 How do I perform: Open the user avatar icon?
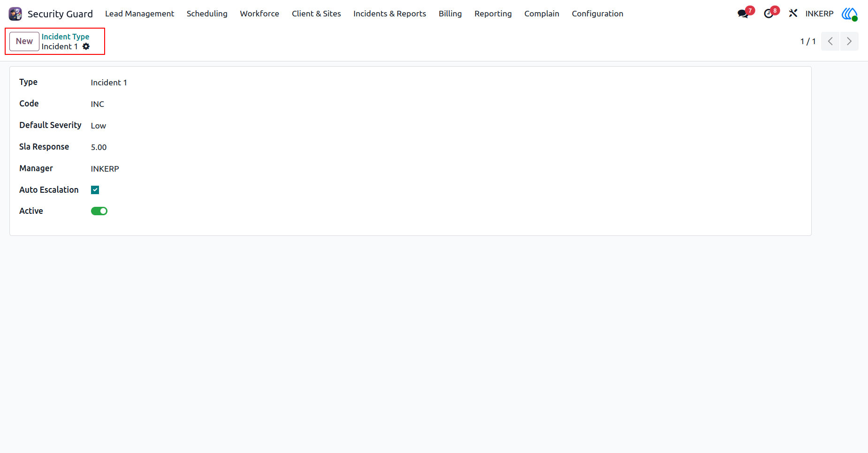point(849,14)
